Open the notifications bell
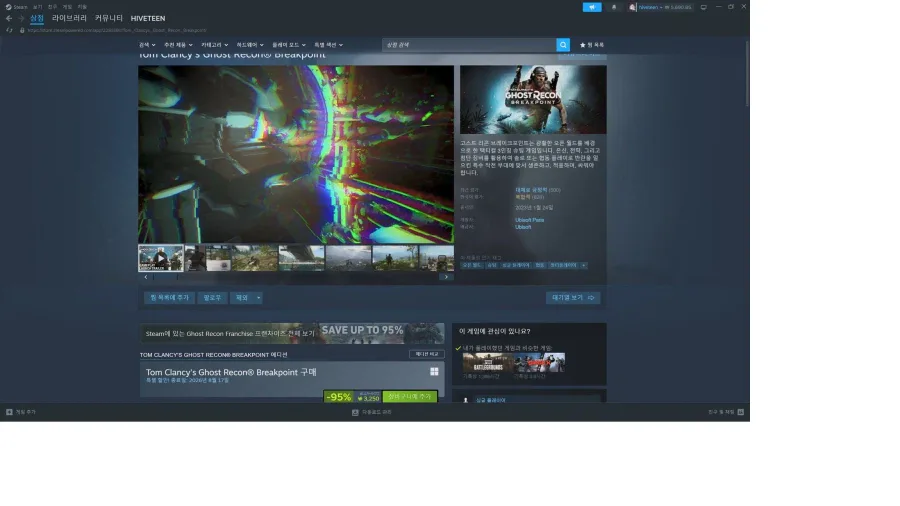Image resolution: width=900 pixels, height=506 pixels. [x=614, y=7]
